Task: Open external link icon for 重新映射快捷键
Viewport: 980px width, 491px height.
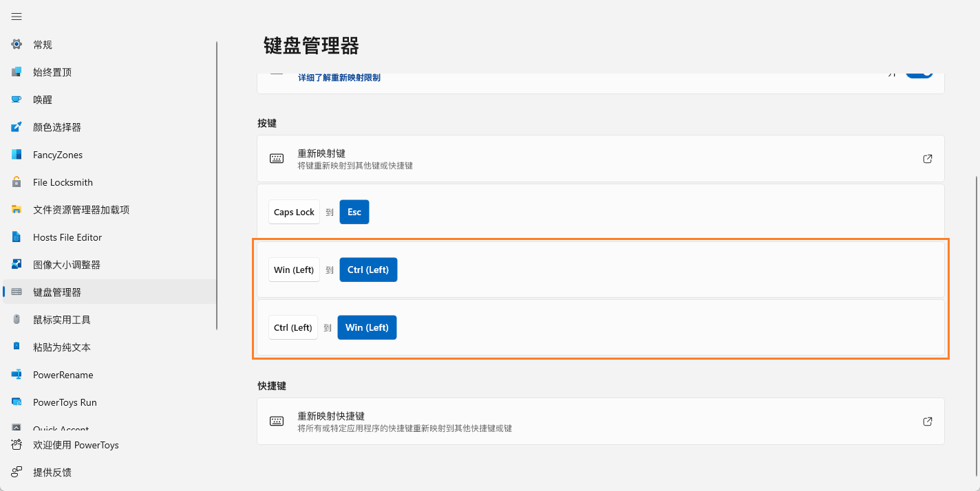Action: pyautogui.click(x=927, y=422)
